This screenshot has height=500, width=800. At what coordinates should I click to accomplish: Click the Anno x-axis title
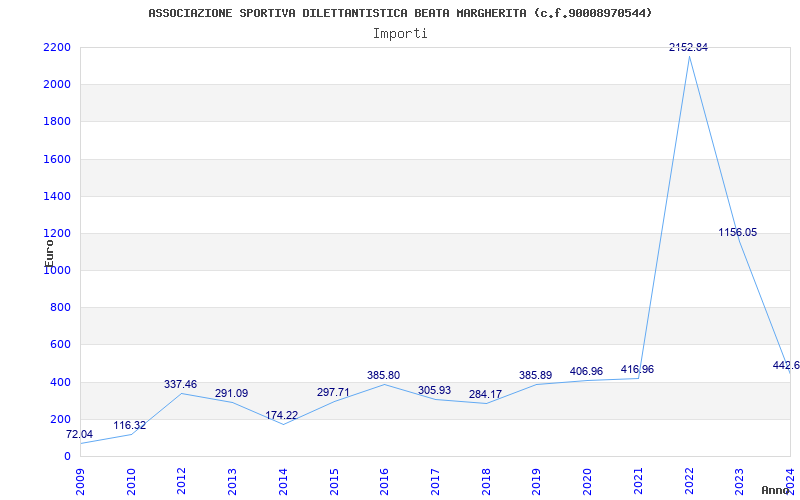(775, 490)
